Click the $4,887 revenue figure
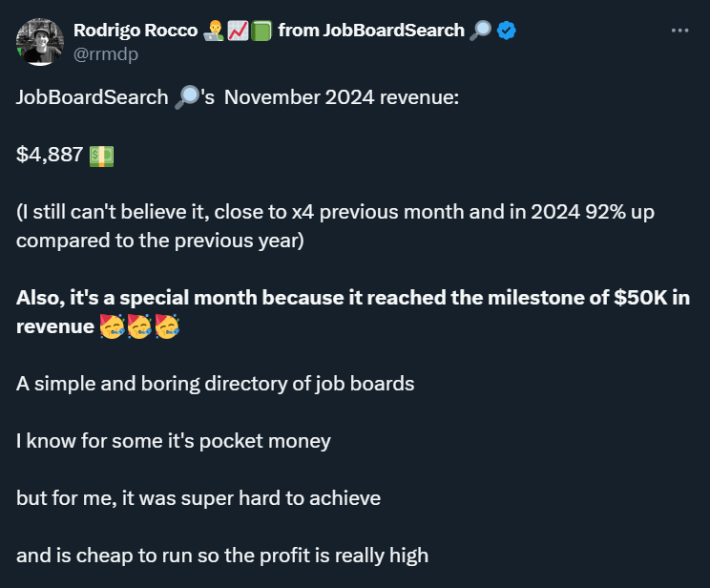 click(50, 155)
